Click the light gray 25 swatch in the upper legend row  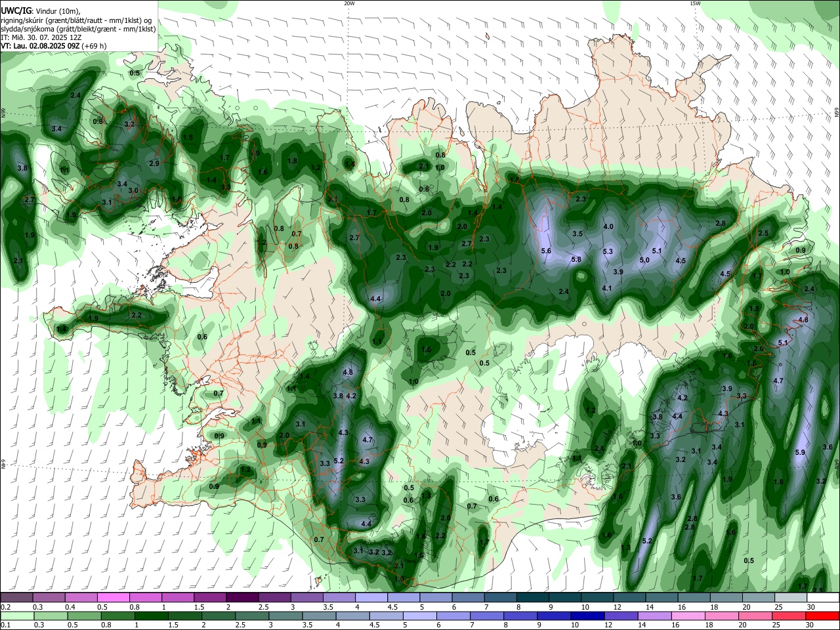point(791,598)
